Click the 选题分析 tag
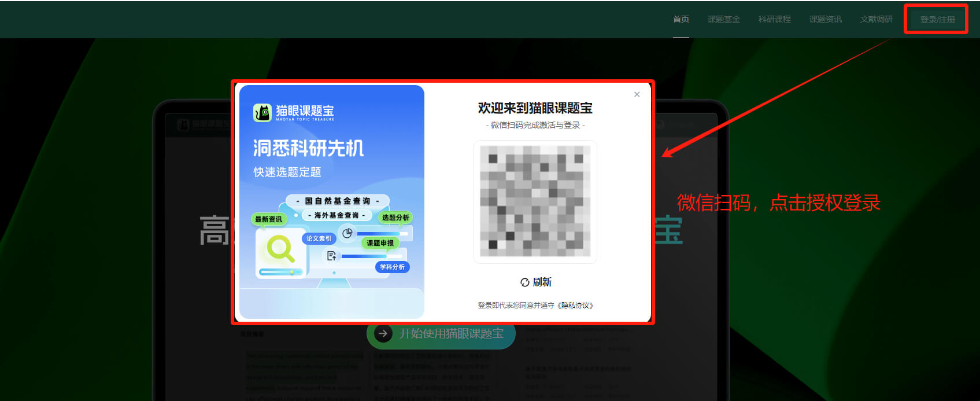Viewport: 980px width, 401px height. click(x=395, y=218)
